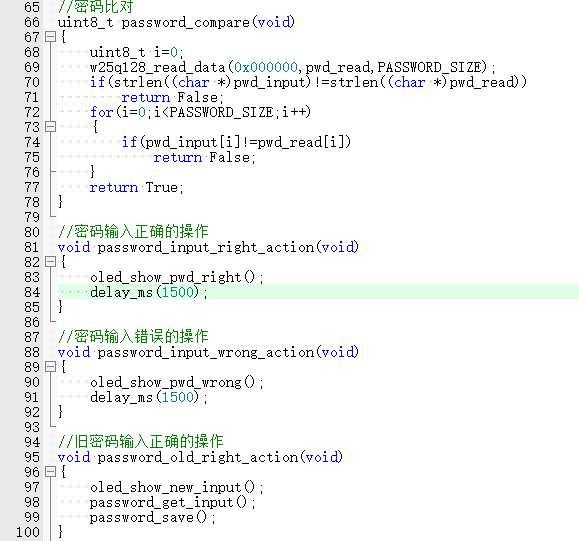579x541 pixels.
Task: Click the password_input_wrong_action function name
Action: (206, 353)
